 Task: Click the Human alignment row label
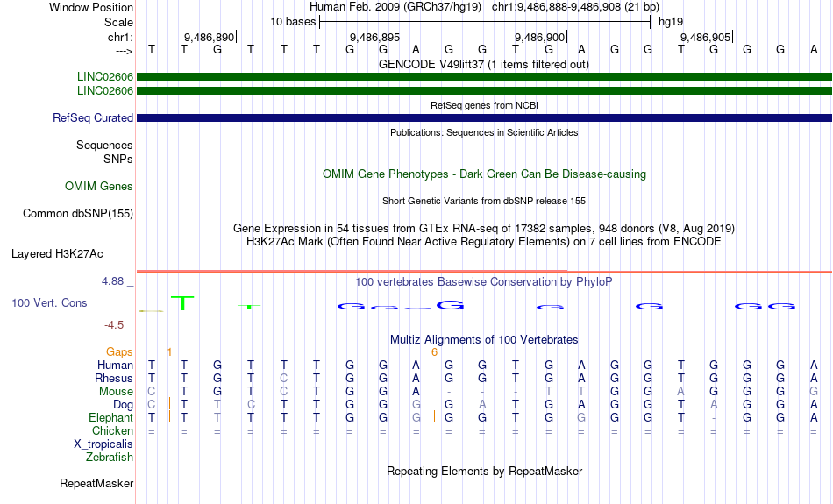(x=115, y=366)
